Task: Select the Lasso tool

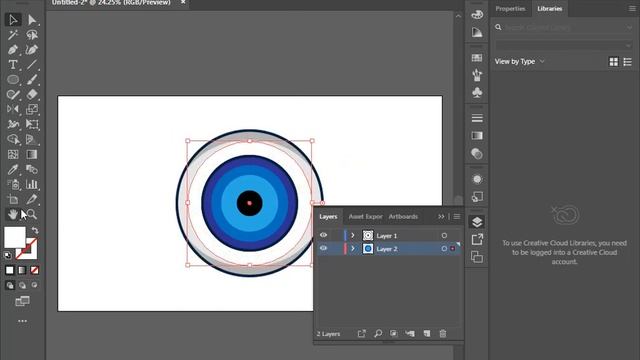Action: (x=32, y=35)
